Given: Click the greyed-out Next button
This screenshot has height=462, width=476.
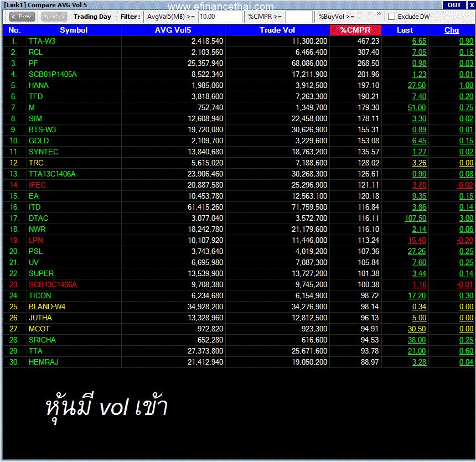Looking at the screenshot, I should tap(54, 17).
